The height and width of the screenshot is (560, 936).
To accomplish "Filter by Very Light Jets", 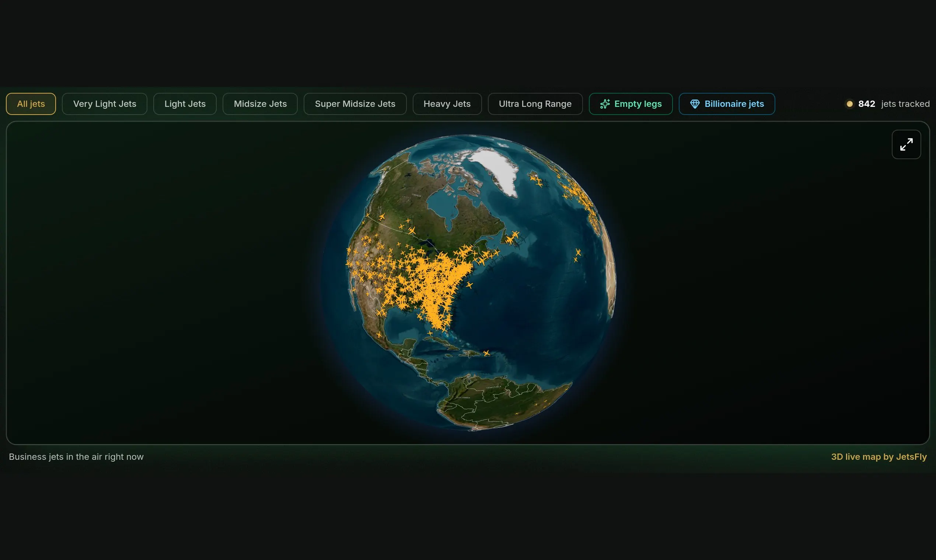I will pos(105,104).
